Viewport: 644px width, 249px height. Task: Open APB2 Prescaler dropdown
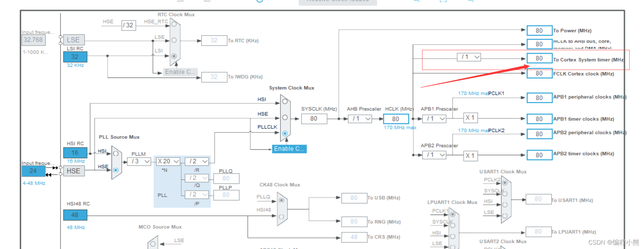point(434,155)
